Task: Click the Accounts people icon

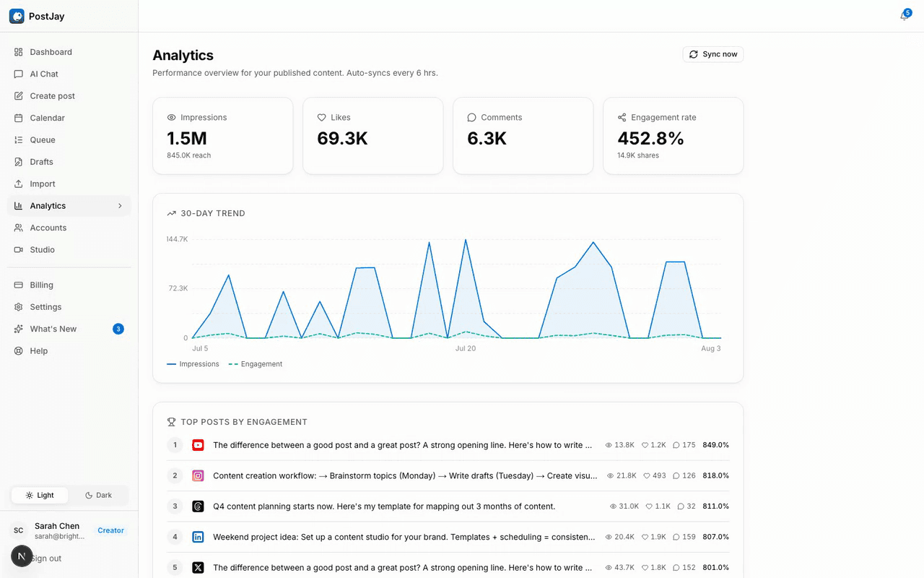Action: point(19,228)
